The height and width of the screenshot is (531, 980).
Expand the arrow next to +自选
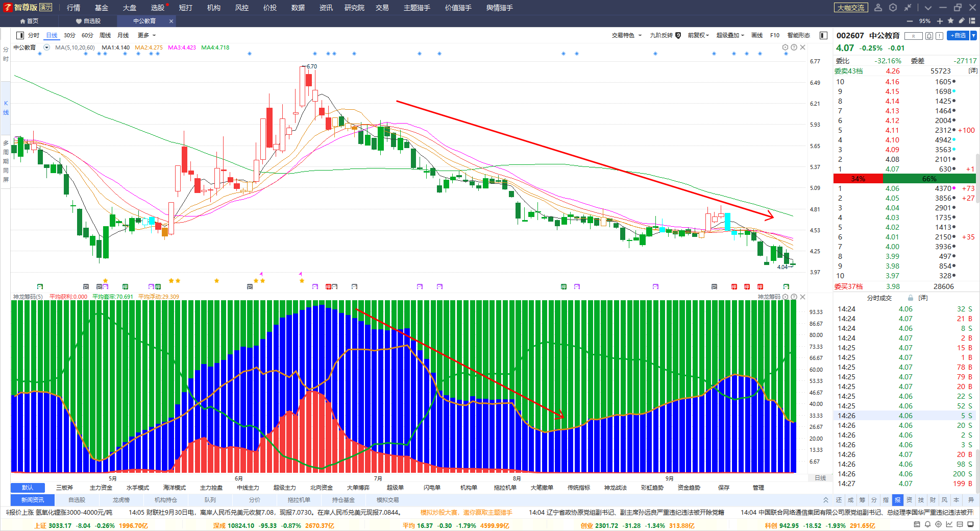pos(973,35)
